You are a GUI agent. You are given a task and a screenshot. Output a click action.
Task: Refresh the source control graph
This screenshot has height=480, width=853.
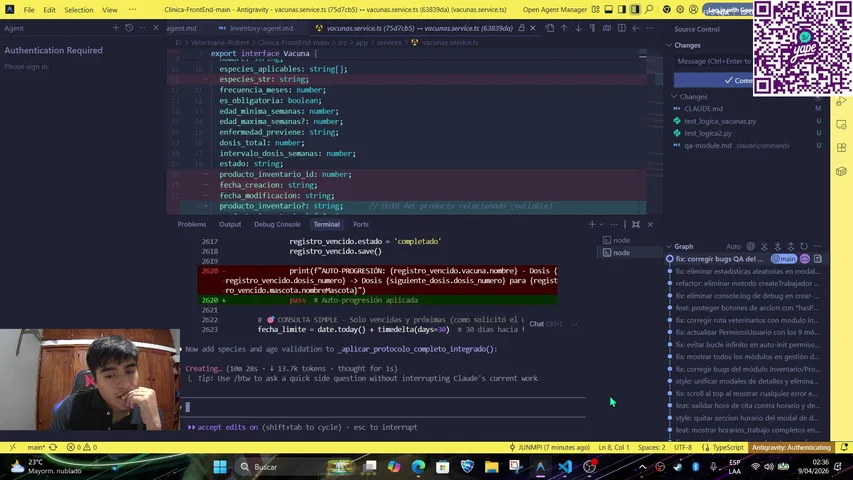click(x=804, y=247)
